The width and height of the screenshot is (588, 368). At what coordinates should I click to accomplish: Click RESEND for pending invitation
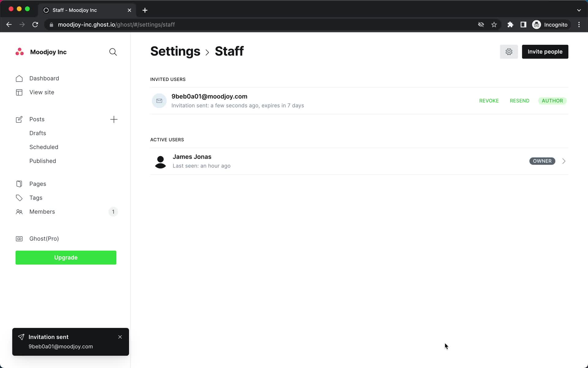[x=519, y=101]
